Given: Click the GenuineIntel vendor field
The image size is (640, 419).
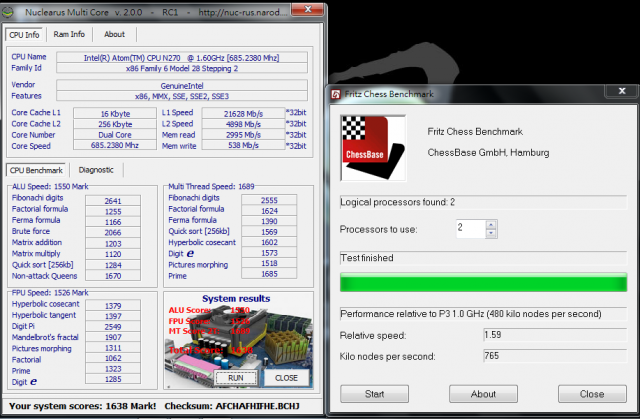Looking at the screenshot, I should click(x=182, y=86).
